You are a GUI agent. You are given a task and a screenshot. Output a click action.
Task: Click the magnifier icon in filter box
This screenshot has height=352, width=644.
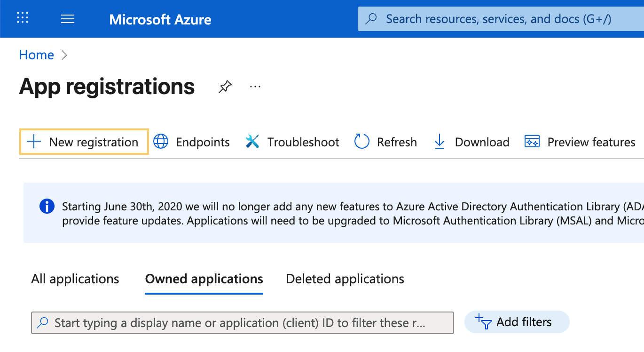coord(43,323)
